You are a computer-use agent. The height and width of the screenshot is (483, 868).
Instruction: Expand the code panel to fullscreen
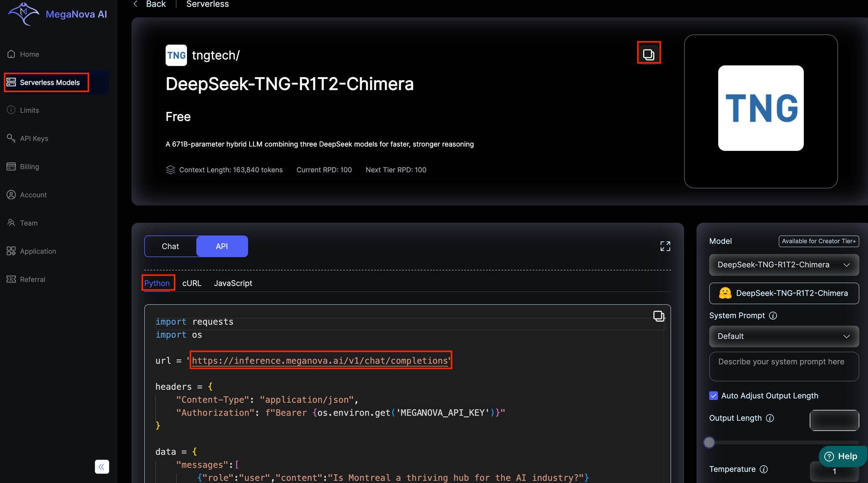[x=665, y=246]
